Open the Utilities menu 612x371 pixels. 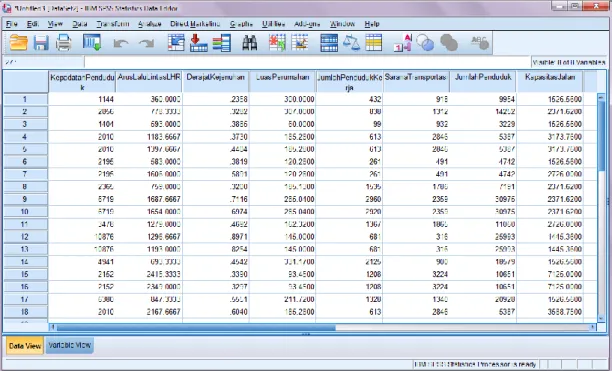pyautogui.click(x=273, y=24)
